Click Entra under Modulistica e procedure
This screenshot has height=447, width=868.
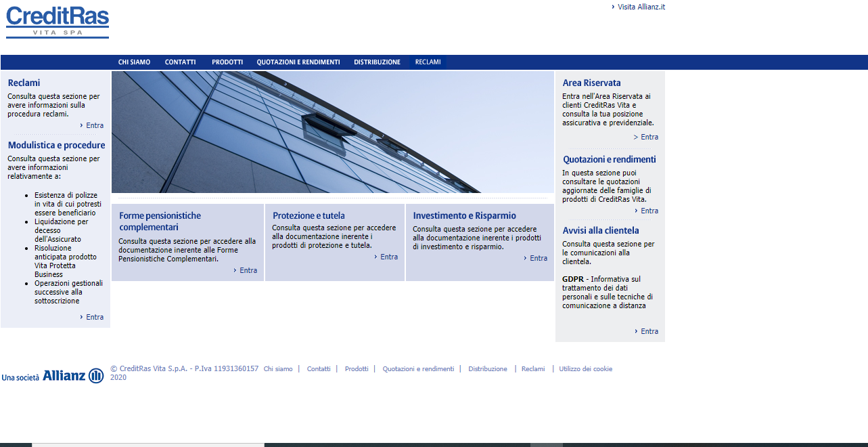94,317
